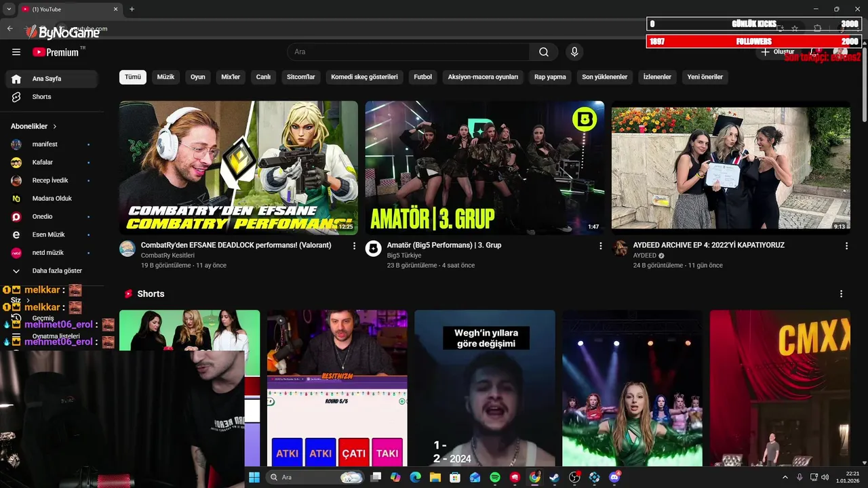Click the Oluştur create button
Screen dimensions: 868x488
[x=777, y=52]
